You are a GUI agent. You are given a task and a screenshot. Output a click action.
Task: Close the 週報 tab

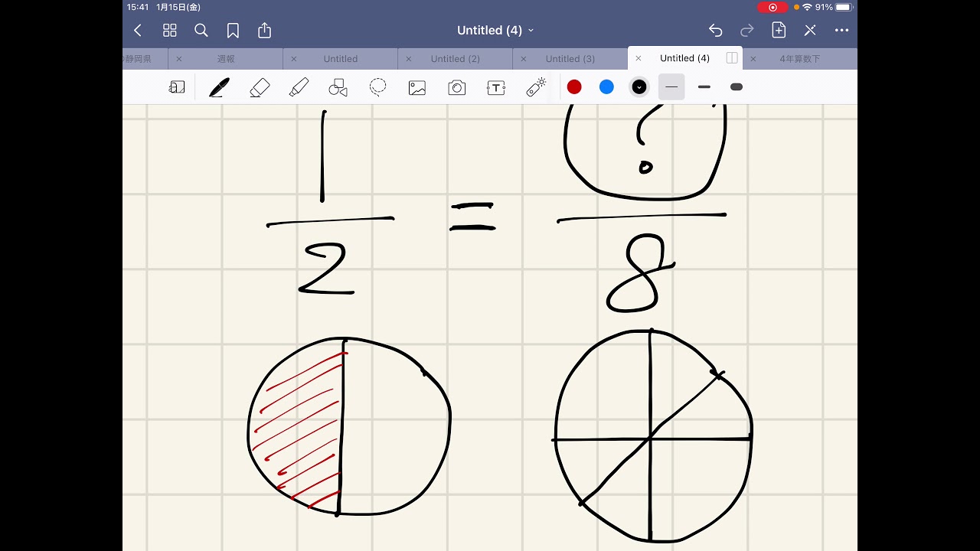(x=179, y=59)
